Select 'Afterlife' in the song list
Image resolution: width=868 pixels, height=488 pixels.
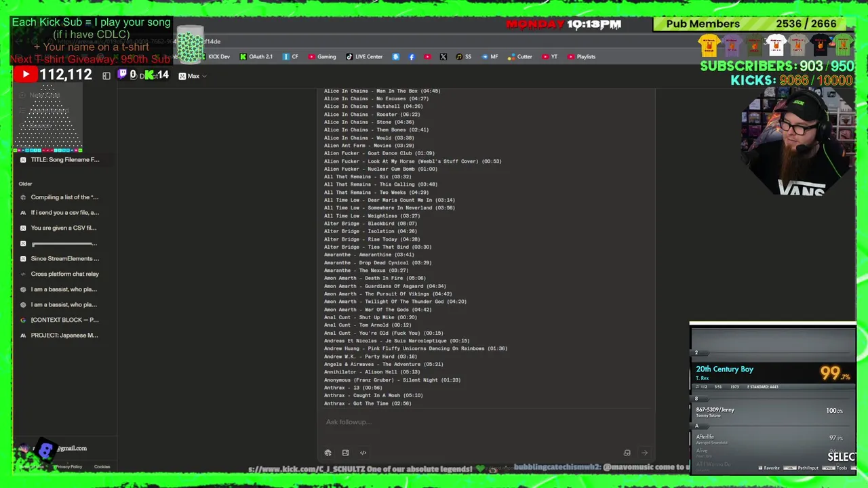click(x=772, y=439)
